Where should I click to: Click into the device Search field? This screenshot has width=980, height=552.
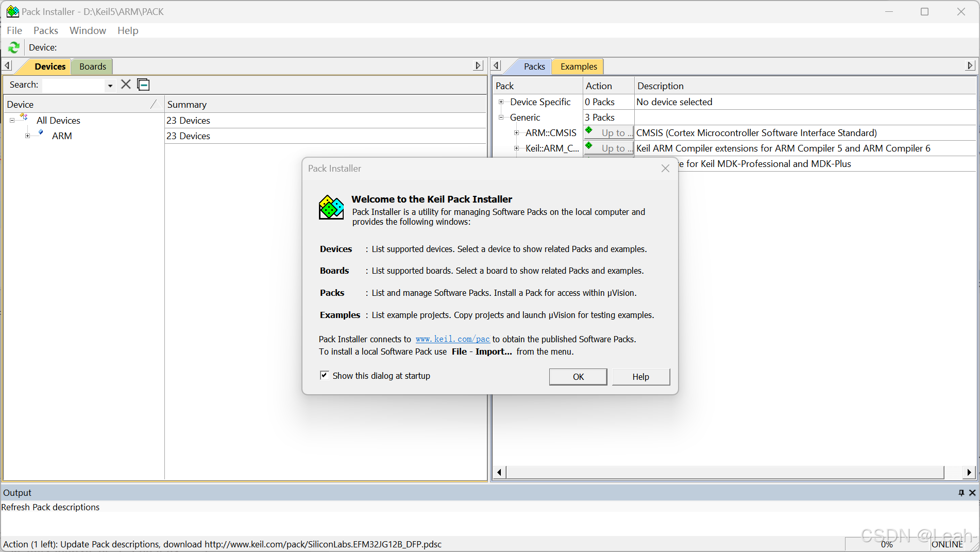[x=74, y=85]
